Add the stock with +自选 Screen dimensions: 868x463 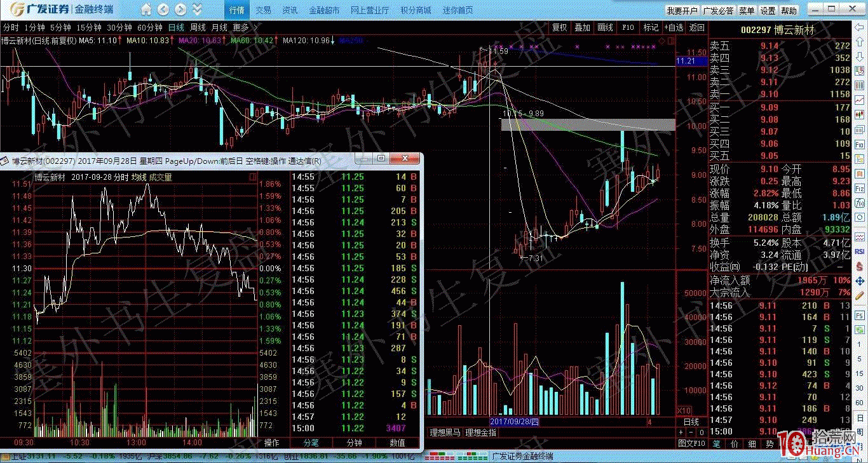(674, 27)
